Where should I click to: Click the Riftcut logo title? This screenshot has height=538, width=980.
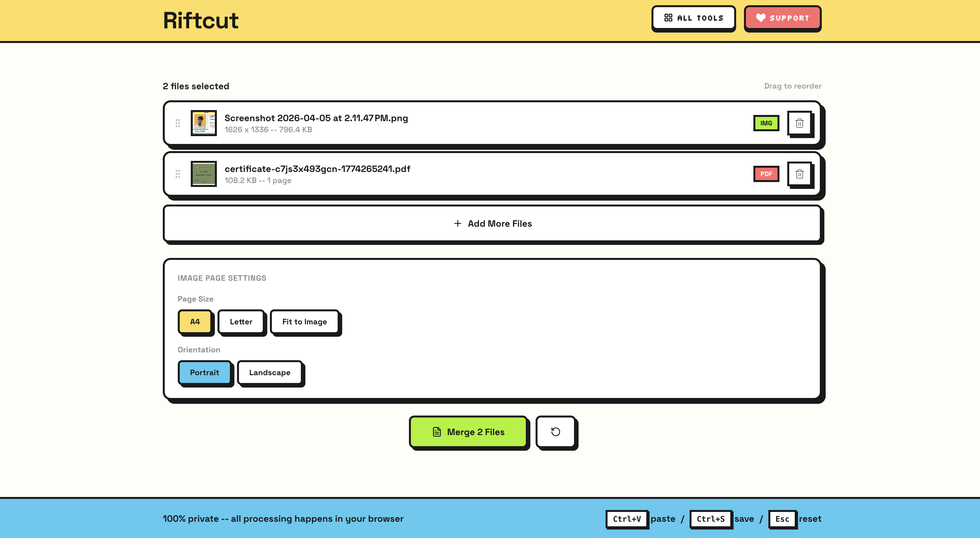coord(201,21)
